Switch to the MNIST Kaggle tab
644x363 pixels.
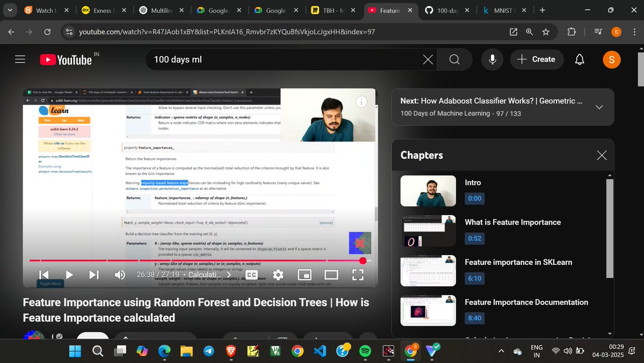[x=505, y=10]
